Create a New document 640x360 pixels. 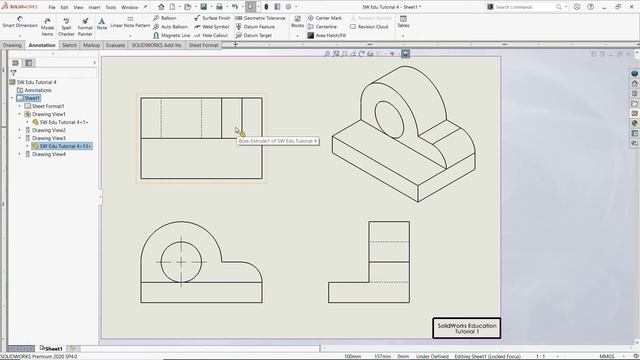coord(172,7)
